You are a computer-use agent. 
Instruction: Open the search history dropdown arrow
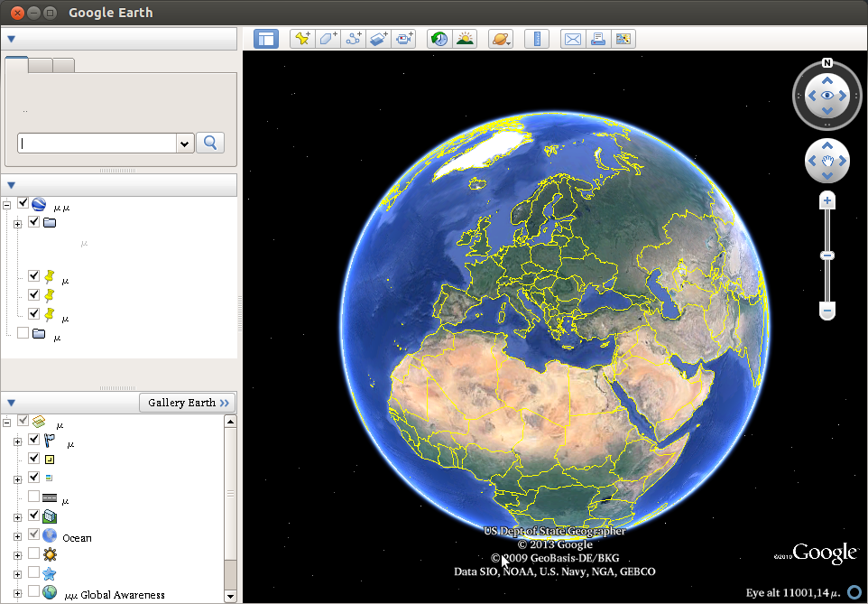point(185,144)
